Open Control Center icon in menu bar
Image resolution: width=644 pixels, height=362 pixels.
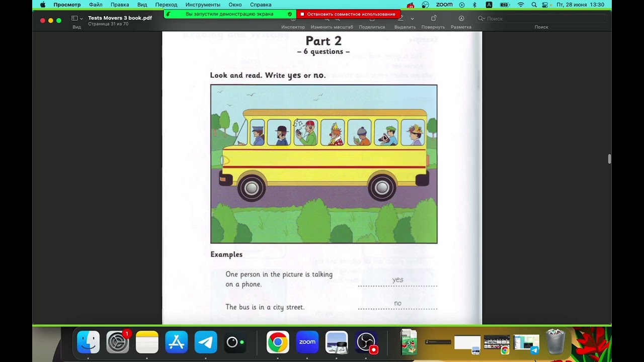click(545, 5)
